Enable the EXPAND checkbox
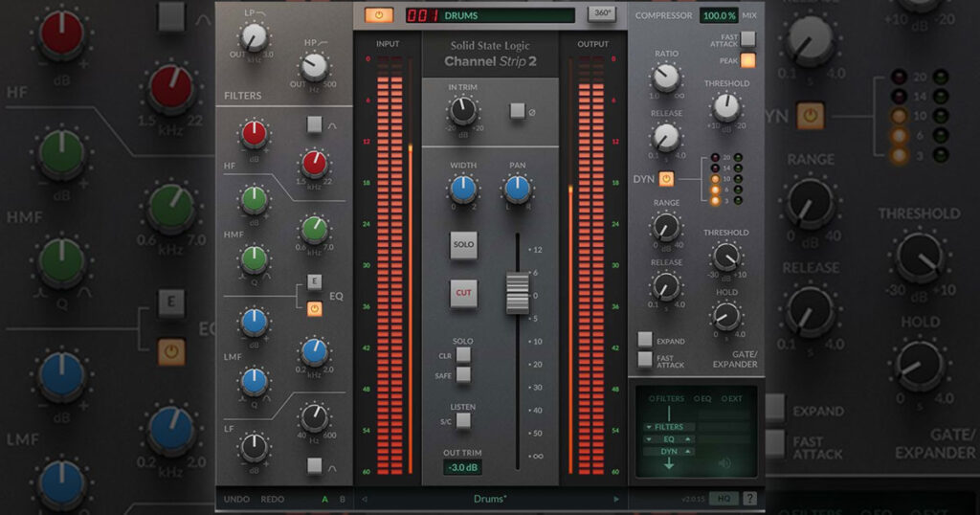Viewport: 980px width, 515px height. [645, 340]
